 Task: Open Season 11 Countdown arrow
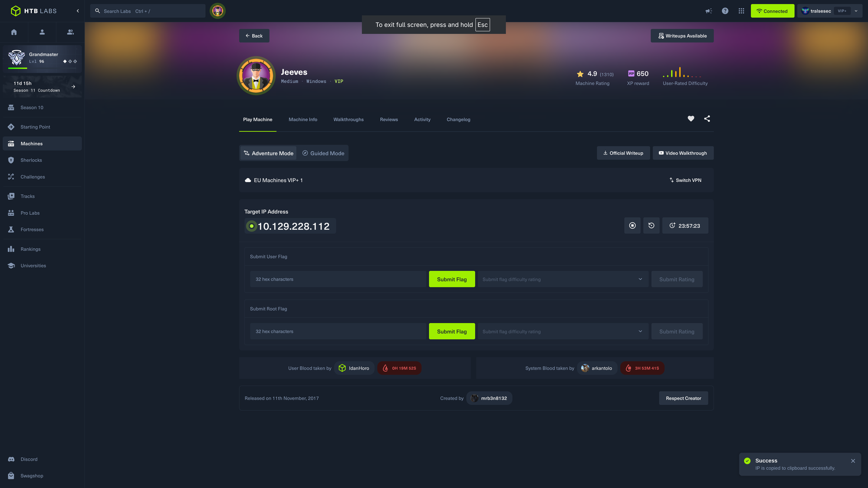[73, 87]
